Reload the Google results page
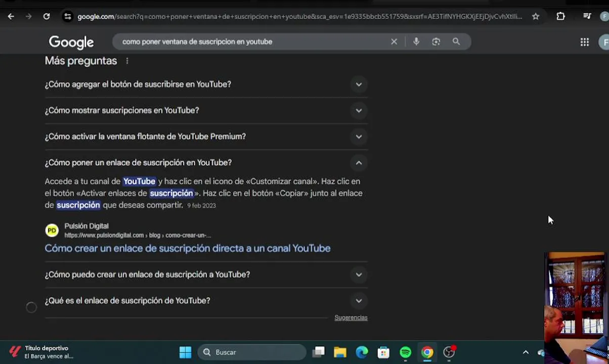The image size is (609, 364). pyautogui.click(x=46, y=16)
